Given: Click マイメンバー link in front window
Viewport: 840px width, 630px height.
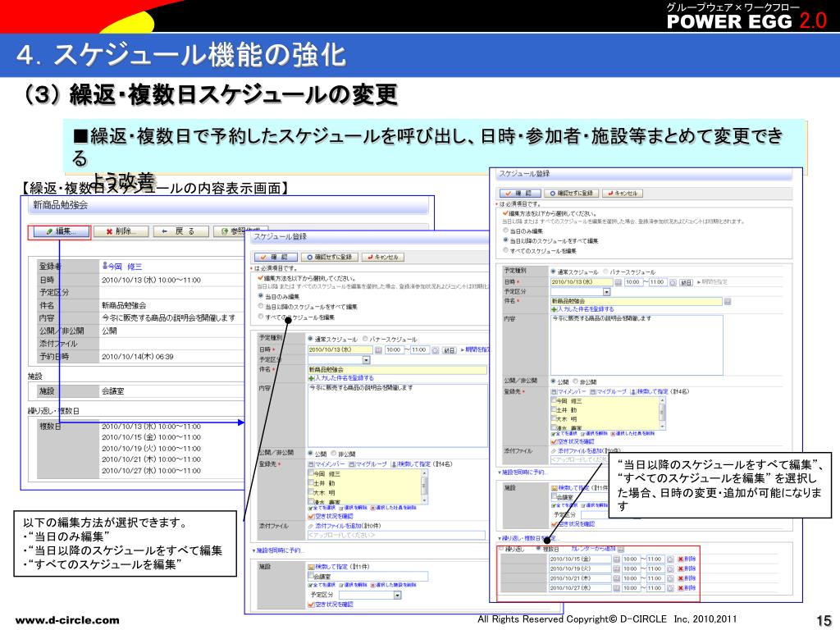Looking at the screenshot, I should coord(569,391).
